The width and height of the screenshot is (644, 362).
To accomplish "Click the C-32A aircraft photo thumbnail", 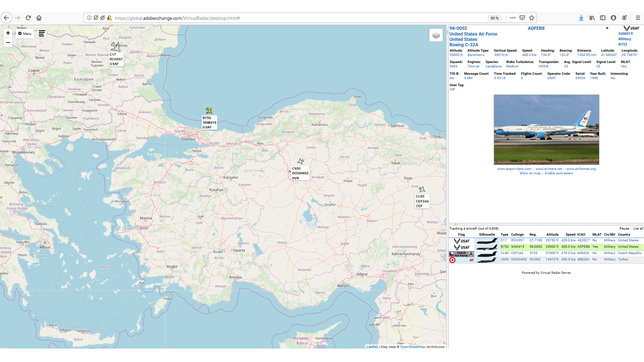I will [x=546, y=129].
